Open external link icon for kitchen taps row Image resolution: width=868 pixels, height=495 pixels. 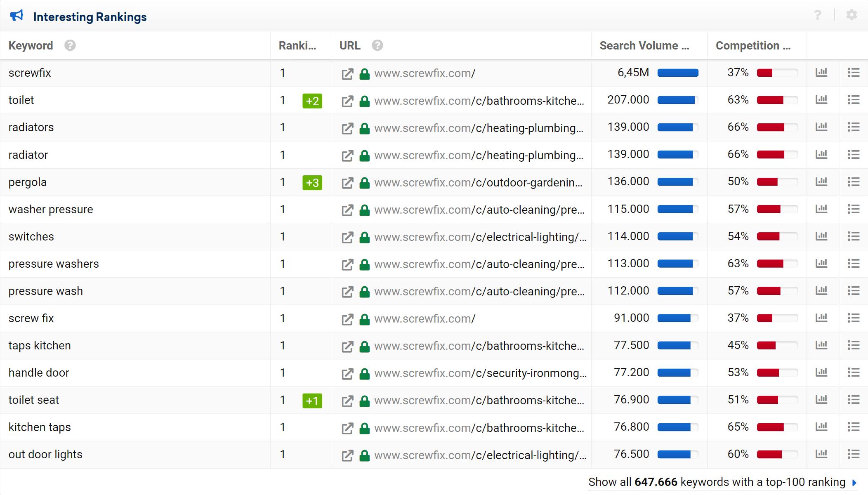tap(347, 428)
